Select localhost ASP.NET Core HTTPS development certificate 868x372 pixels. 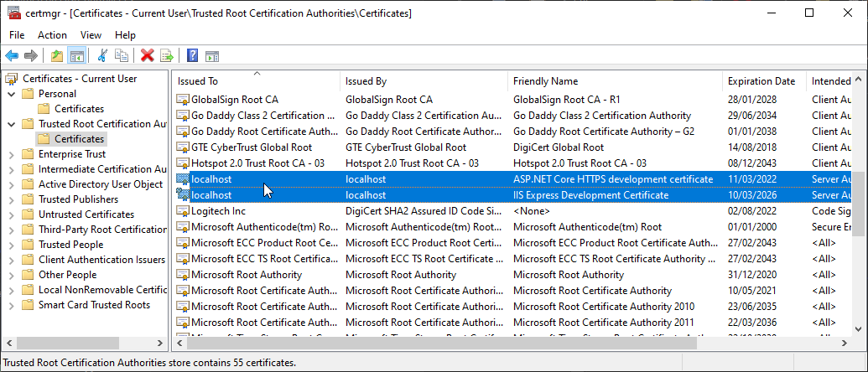click(512, 179)
